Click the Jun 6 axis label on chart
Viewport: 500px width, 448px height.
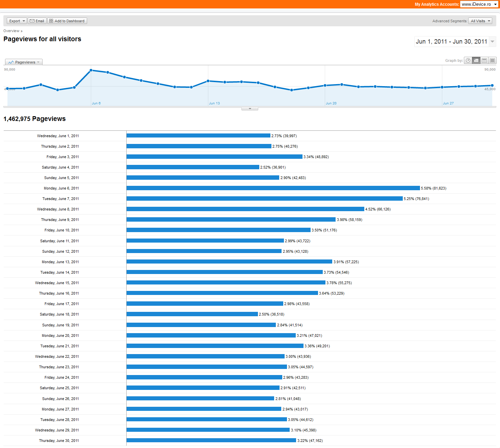coord(96,103)
